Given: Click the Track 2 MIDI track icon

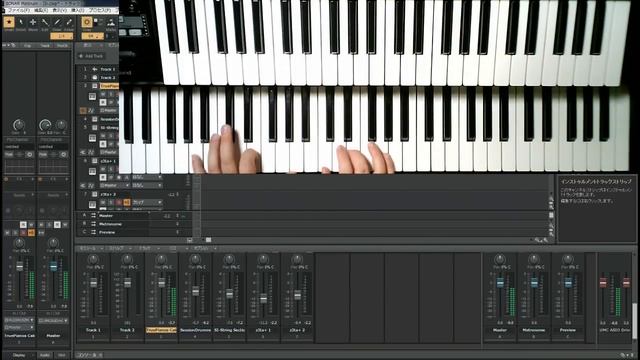Looking at the screenshot, I should tap(95, 78).
